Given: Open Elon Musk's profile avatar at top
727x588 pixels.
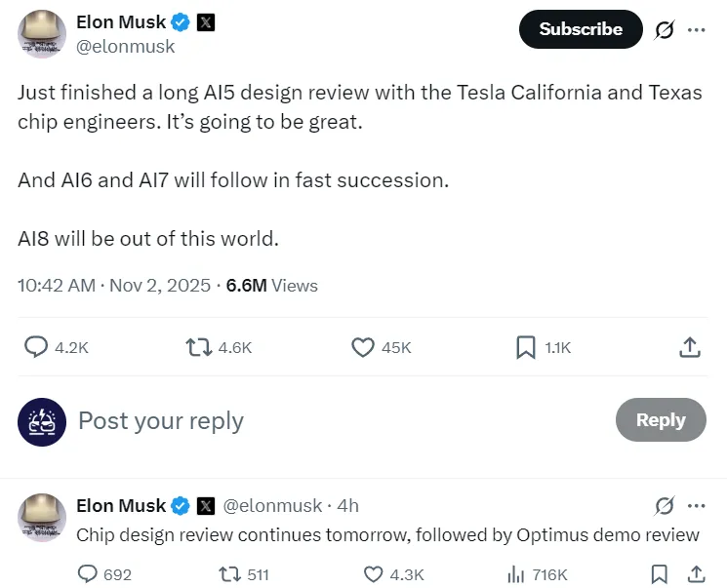Looking at the screenshot, I should click(42, 34).
